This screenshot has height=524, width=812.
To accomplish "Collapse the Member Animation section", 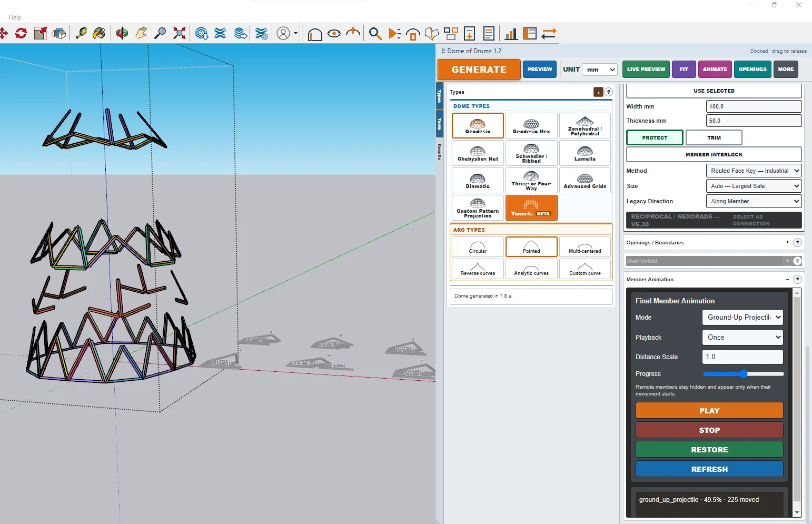I will click(x=787, y=280).
